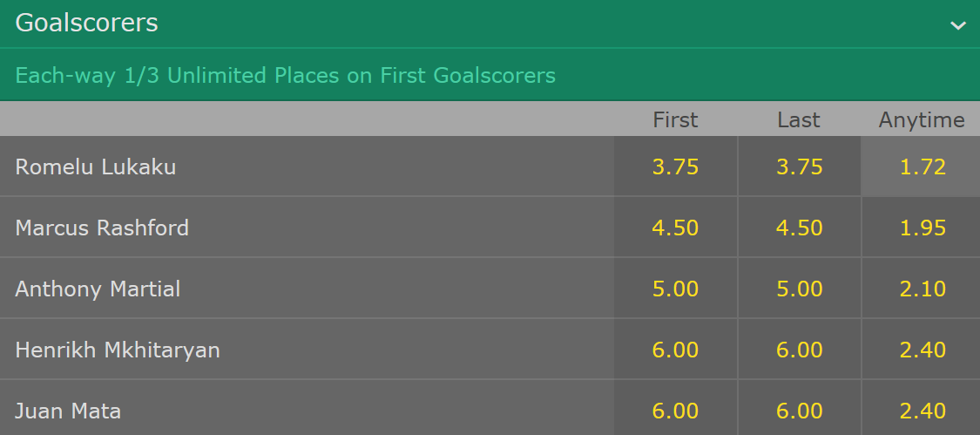Image resolution: width=980 pixels, height=435 pixels.
Task: Select Marcus Rashford Anytime odds 1.95
Action: (x=922, y=228)
